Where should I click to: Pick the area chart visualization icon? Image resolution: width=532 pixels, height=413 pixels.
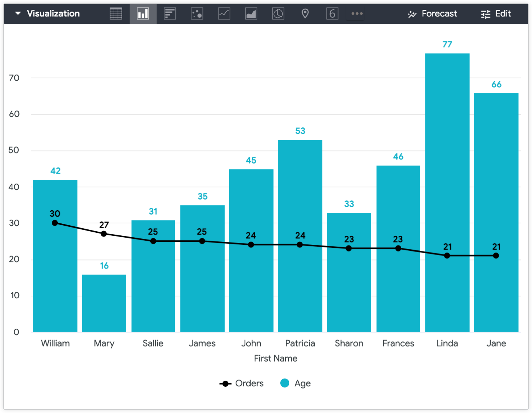[x=251, y=14]
